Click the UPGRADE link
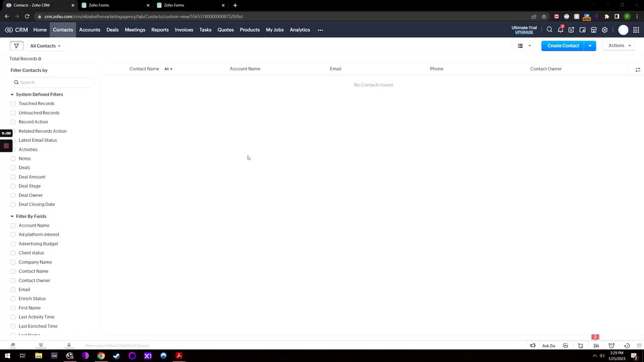Image resolution: width=644 pixels, height=362 pixels. pyautogui.click(x=524, y=32)
